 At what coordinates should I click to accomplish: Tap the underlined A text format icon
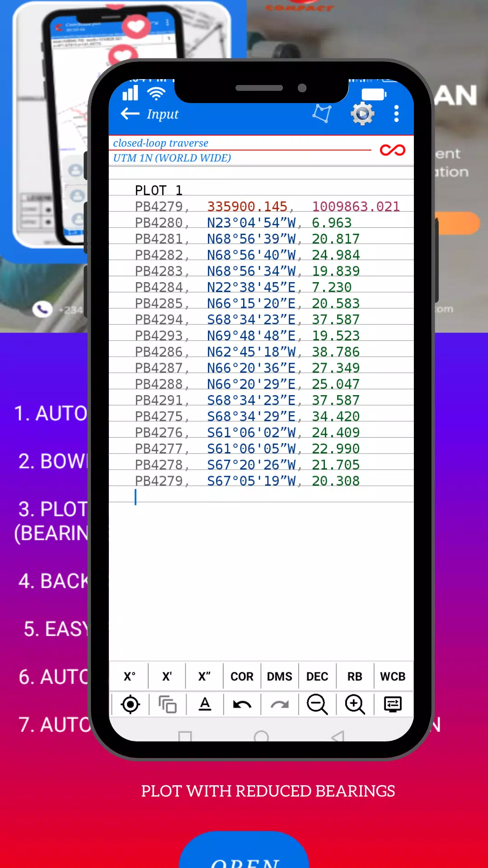coord(205,704)
